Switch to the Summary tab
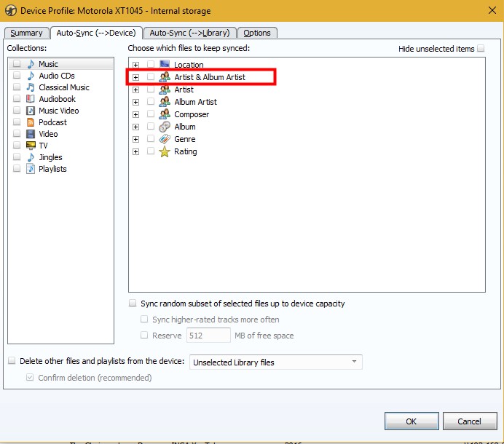This screenshot has width=504, height=444. pos(26,33)
